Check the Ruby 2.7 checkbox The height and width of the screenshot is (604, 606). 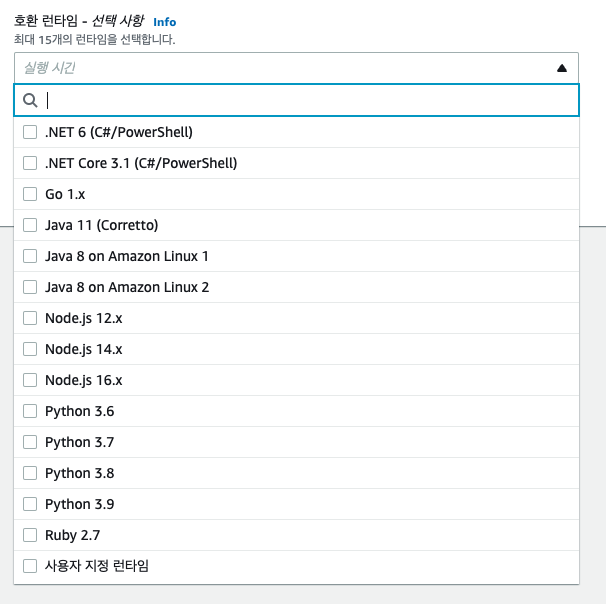(x=30, y=535)
